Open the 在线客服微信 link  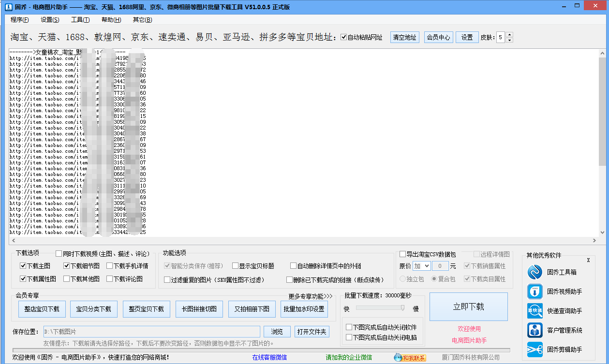click(269, 358)
